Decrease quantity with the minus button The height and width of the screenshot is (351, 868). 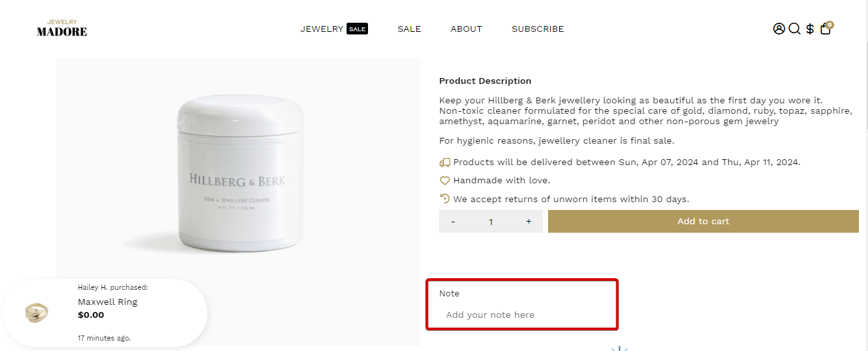pyautogui.click(x=453, y=222)
